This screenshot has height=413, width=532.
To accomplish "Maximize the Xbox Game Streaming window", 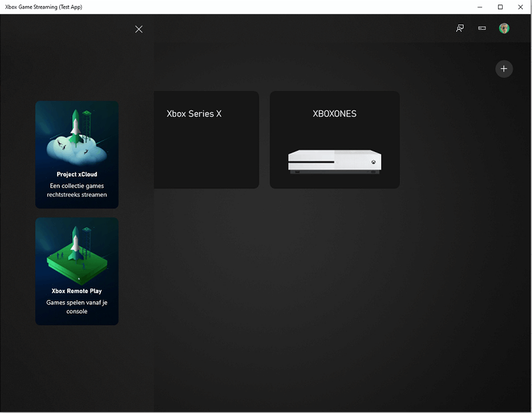I will [x=500, y=7].
